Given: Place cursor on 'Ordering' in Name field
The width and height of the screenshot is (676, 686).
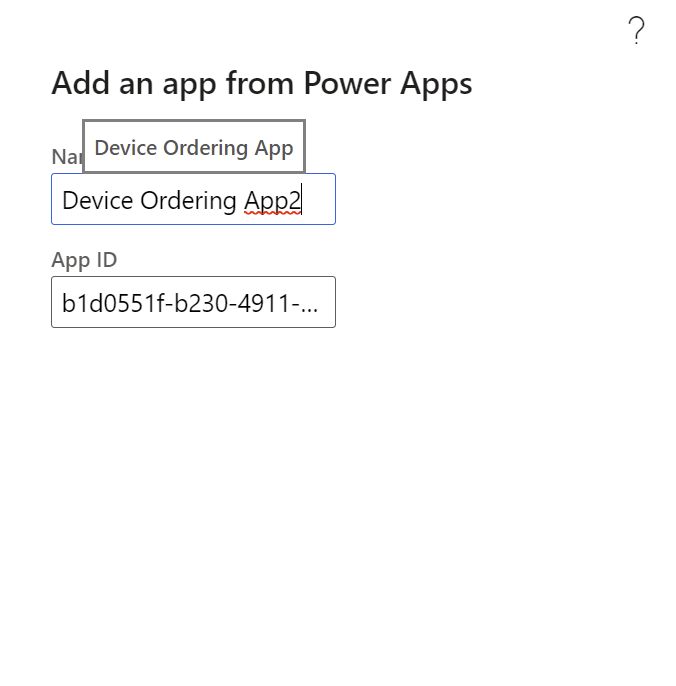Looking at the screenshot, I should (188, 201).
